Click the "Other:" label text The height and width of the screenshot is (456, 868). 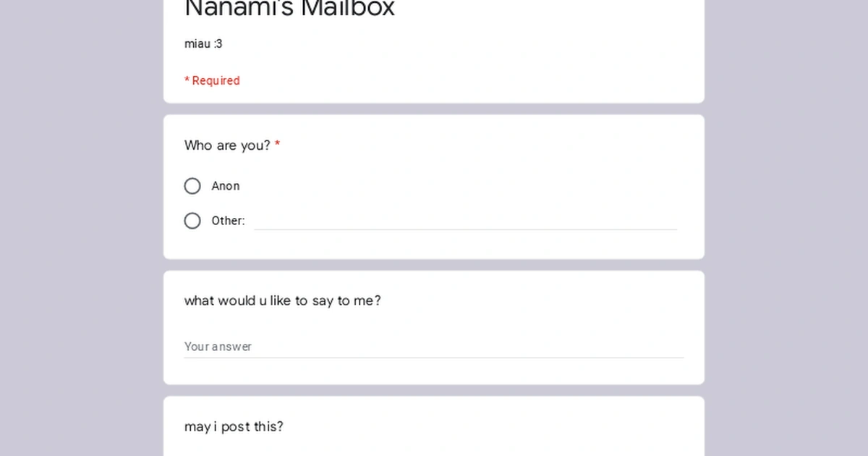228,221
